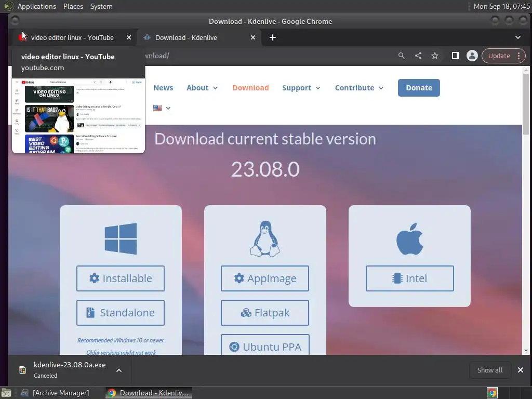532x399 pixels.
Task: Download the Windows Standalone version
Action: click(x=121, y=313)
